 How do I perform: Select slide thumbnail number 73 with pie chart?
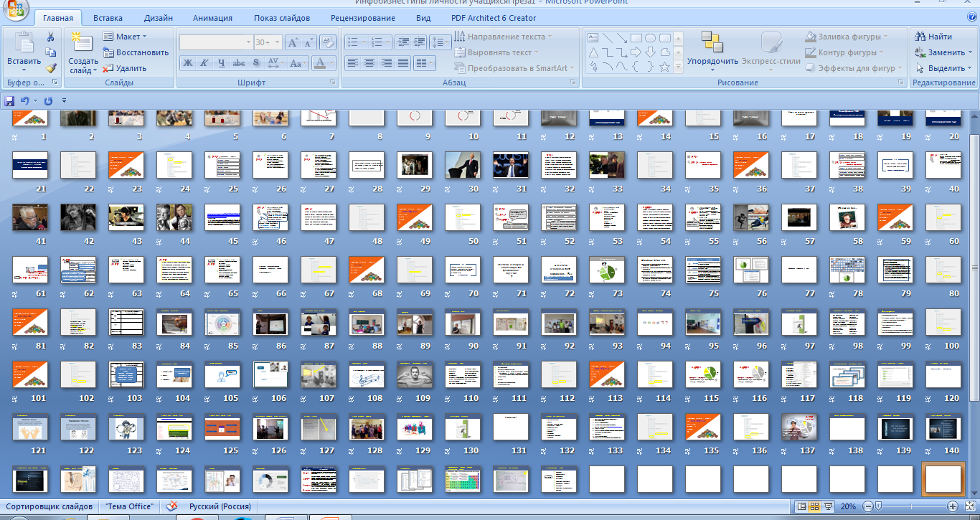point(607,270)
